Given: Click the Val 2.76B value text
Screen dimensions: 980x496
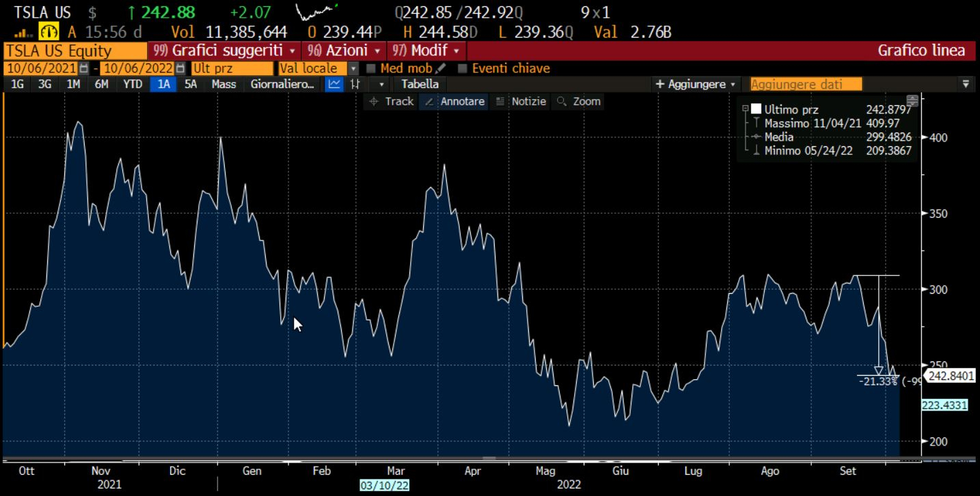Looking at the screenshot, I should pos(633,31).
